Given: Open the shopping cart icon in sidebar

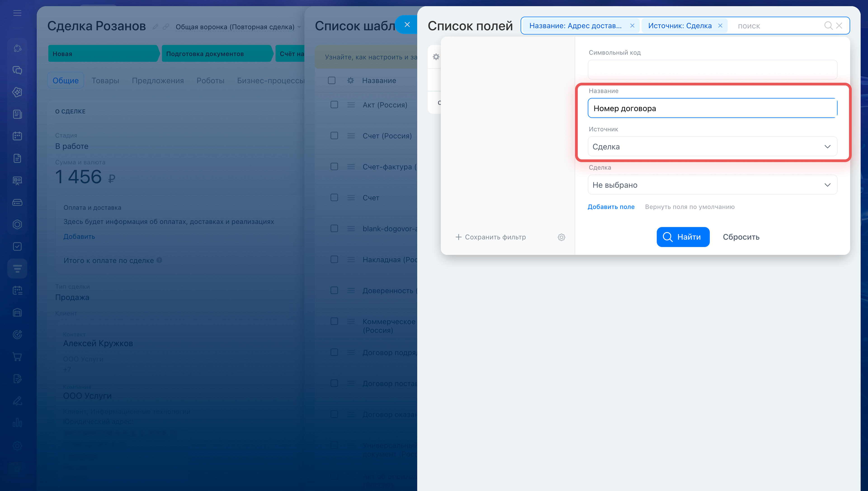Looking at the screenshot, I should point(17,357).
